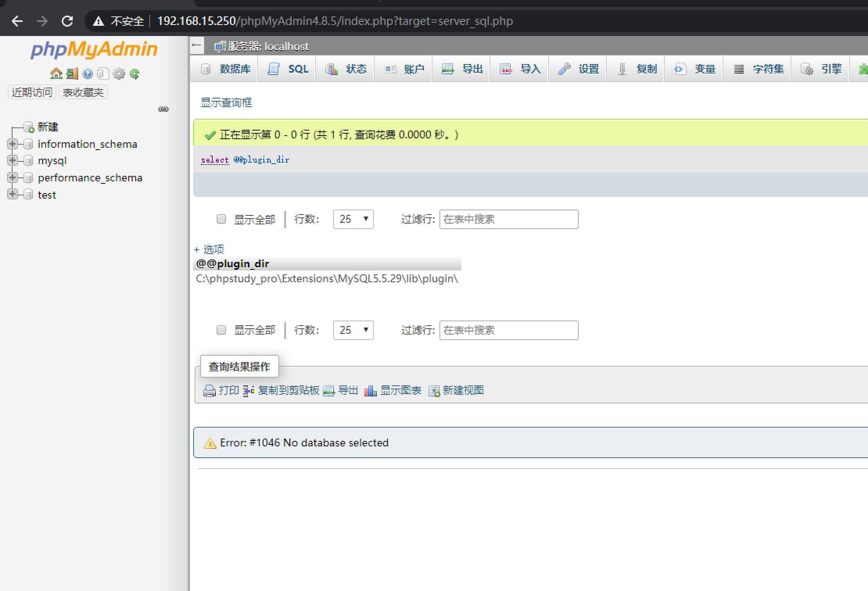Image resolution: width=868 pixels, height=591 pixels.
Task: Click the browser address bar URL
Action: (335, 21)
